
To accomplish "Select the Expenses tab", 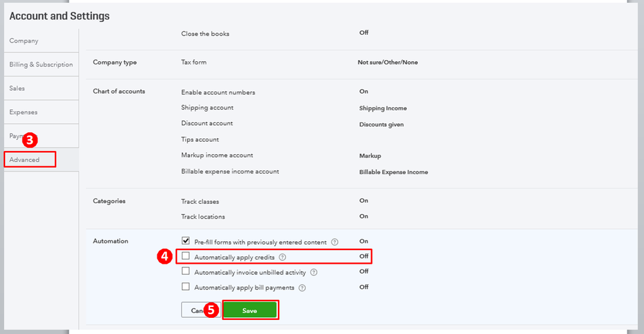I will coord(23,112).
